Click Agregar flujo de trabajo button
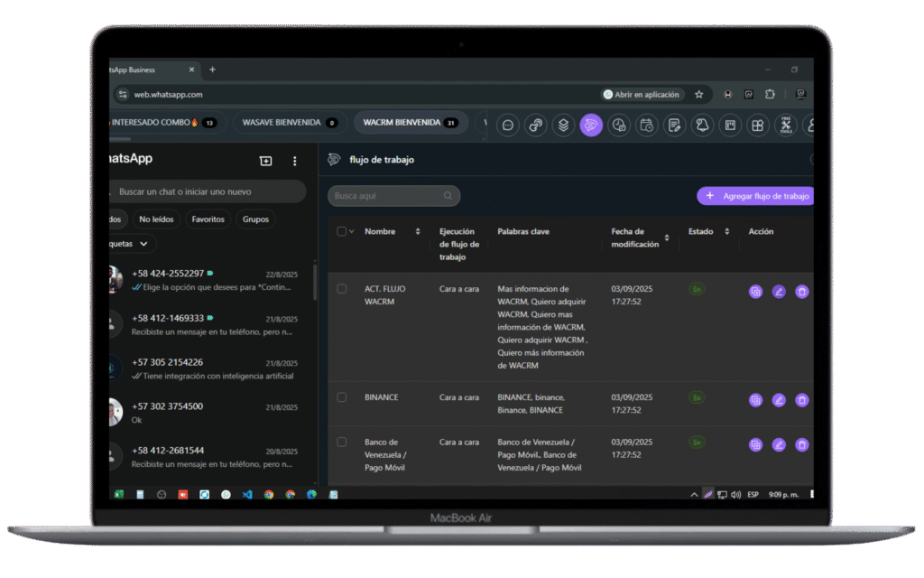The width and height of the screenshot is (924, 578). pos(756,196)
